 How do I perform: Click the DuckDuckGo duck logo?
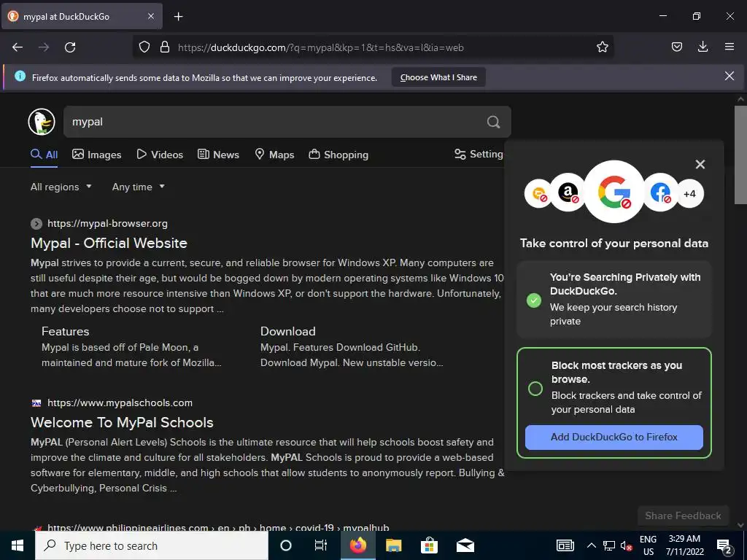coord(42,122)
